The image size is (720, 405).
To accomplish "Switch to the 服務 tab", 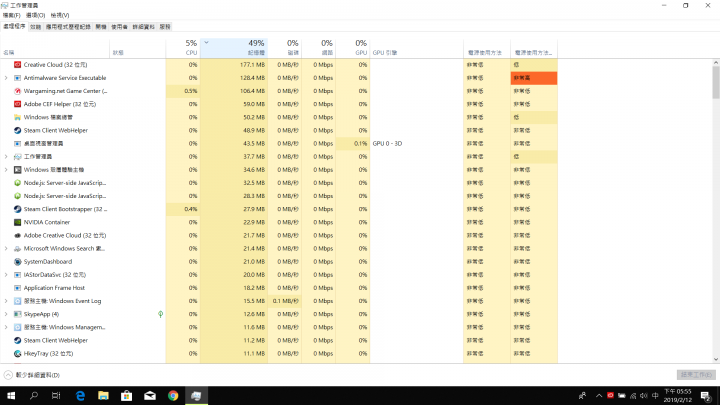I will click(x=165, y=27).
